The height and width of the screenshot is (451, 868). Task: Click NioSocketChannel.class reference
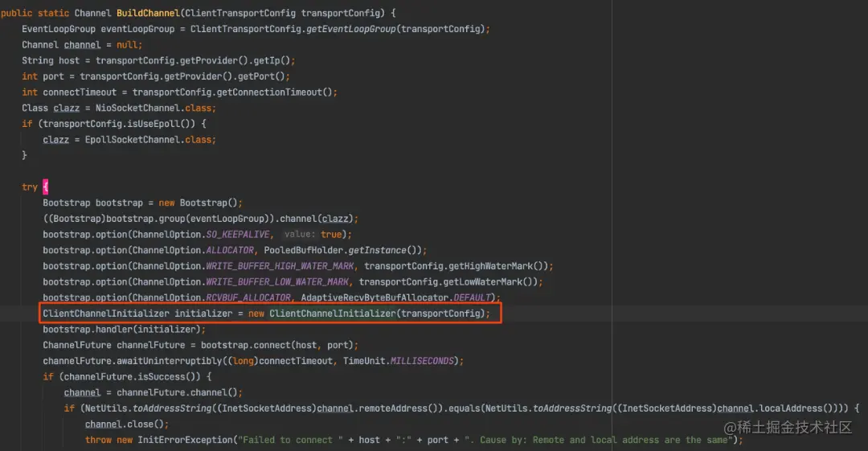coord(155,108)
